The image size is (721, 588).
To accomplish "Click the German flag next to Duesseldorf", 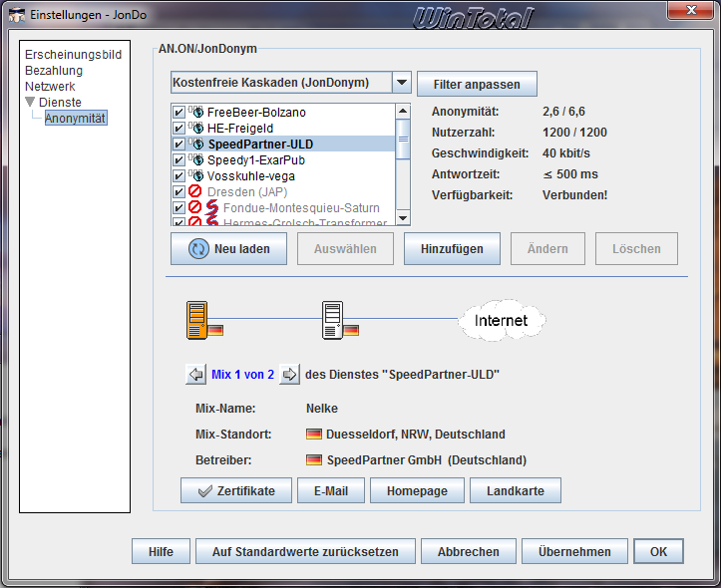I will pyautogui.click(x=314, y=435).
